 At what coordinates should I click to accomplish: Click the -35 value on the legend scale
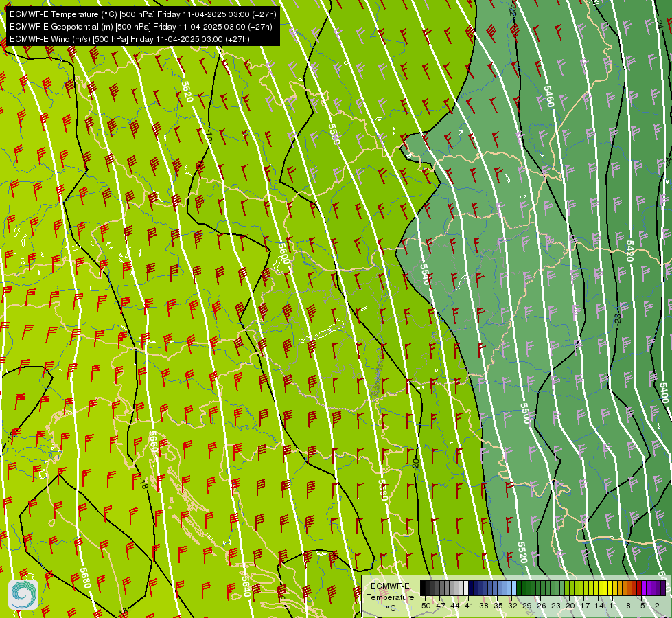[x=497, y=606]
